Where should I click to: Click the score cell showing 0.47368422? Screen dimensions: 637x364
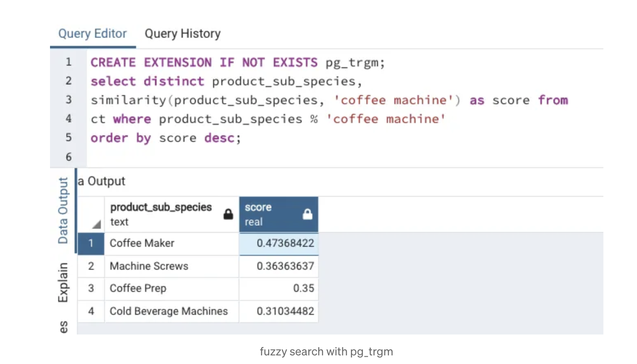(285, 243)
